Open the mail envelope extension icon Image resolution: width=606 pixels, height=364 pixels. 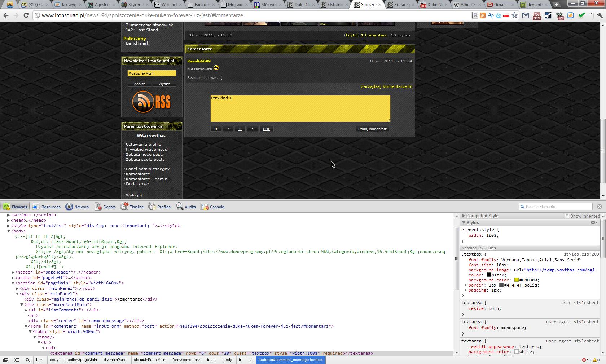pos(526,15)
